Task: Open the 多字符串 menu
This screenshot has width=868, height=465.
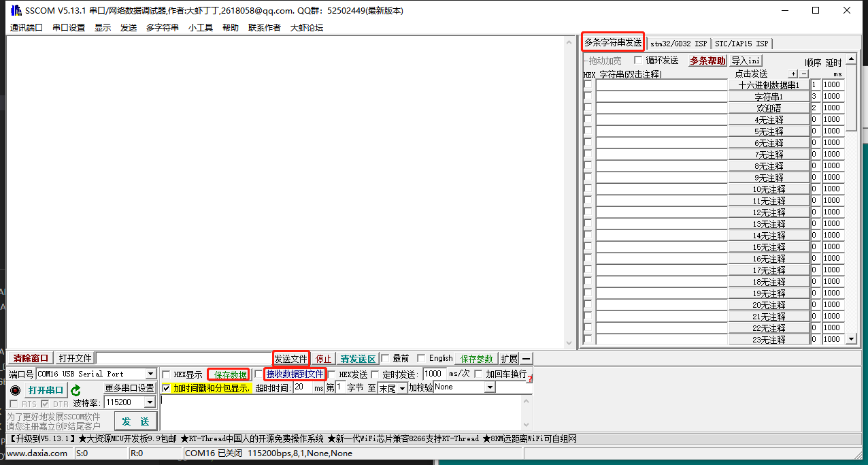Action: (x=163, y=28)
